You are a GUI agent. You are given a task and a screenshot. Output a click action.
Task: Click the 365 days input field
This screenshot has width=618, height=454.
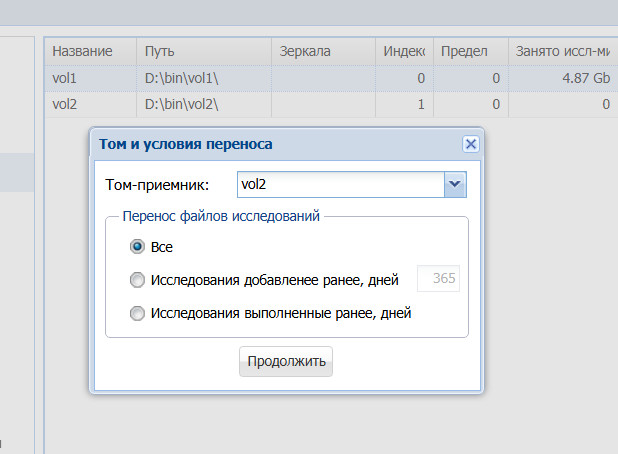[438, 278]
